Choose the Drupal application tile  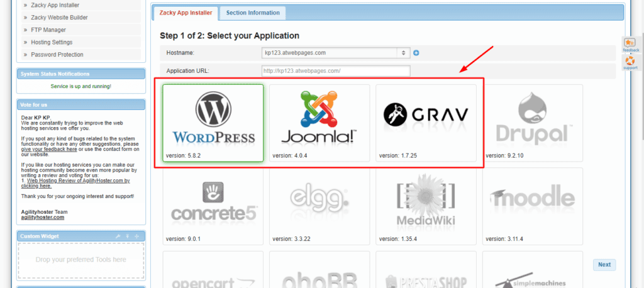pos(532,123)
